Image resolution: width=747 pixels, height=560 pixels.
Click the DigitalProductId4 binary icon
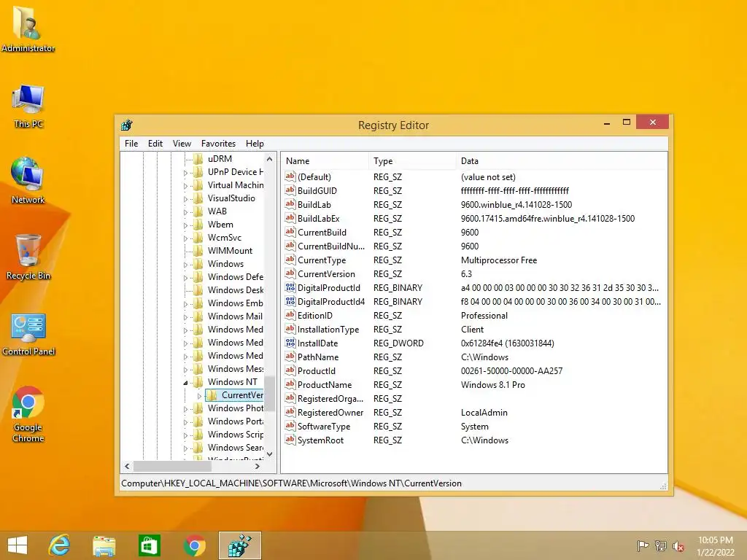tap(290, 301)
